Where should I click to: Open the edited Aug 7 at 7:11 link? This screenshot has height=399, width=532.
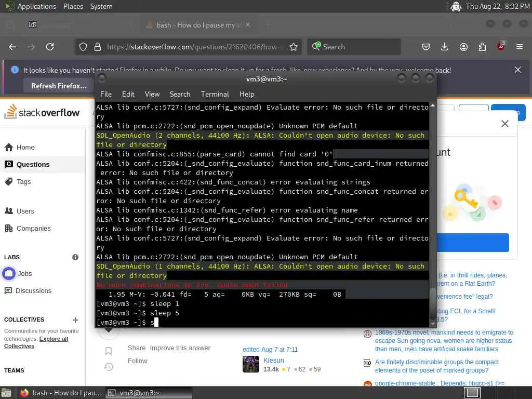270,350
